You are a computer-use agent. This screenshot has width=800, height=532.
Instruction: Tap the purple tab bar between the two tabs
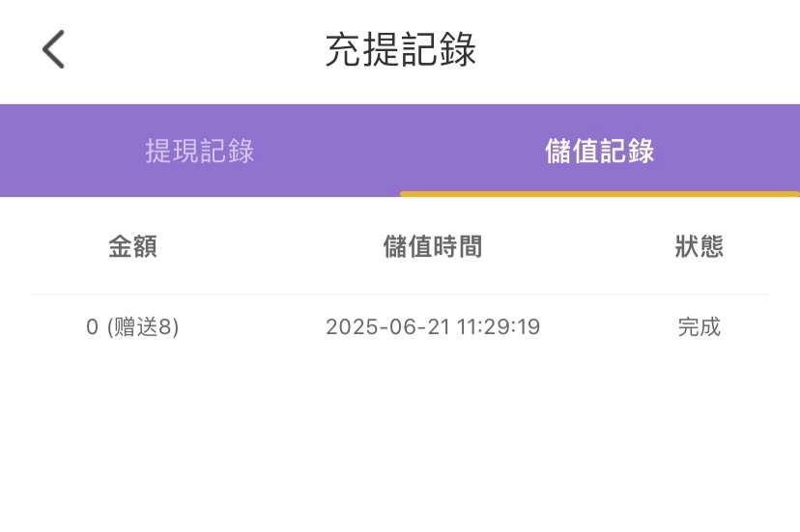400,151
